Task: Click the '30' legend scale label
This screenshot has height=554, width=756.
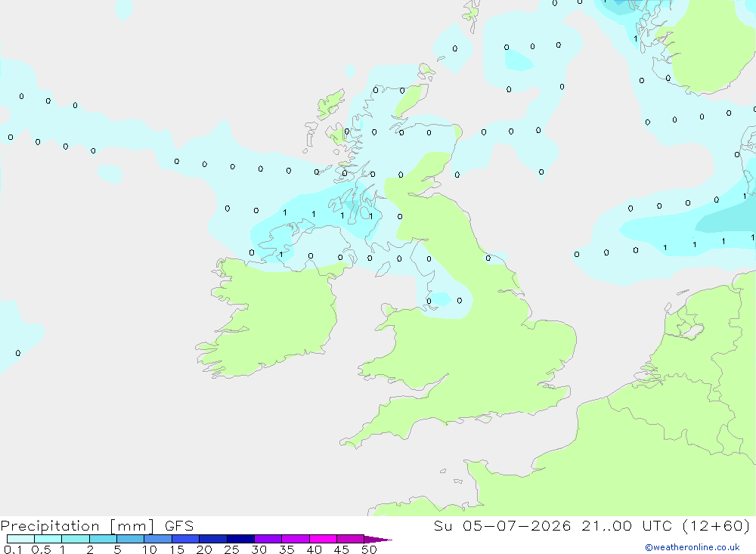Action: [x=259, y=549]
